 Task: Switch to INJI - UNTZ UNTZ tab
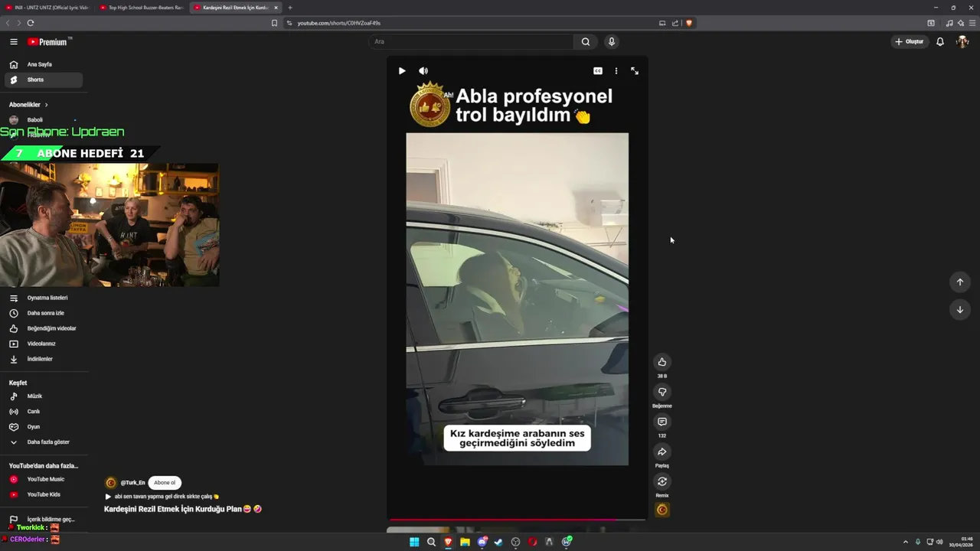pyautogui.click(x=47, y=8)
